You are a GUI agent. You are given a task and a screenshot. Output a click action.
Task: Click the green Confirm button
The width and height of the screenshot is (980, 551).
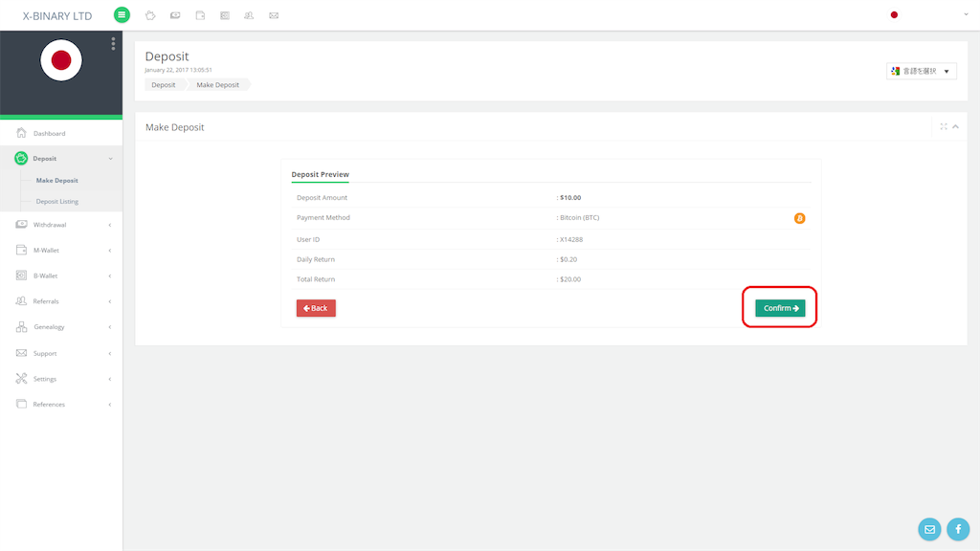[780, 308]
